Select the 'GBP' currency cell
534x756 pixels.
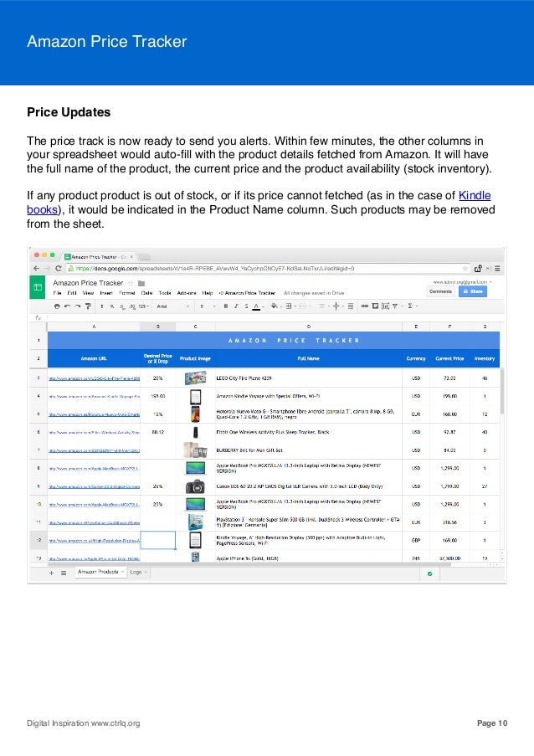click(x=416, y=541)
